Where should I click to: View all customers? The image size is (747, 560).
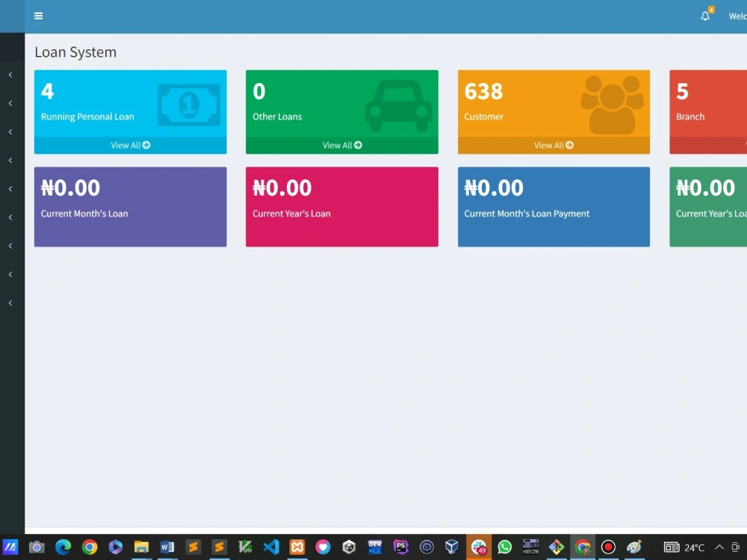[x=554, y=146]
